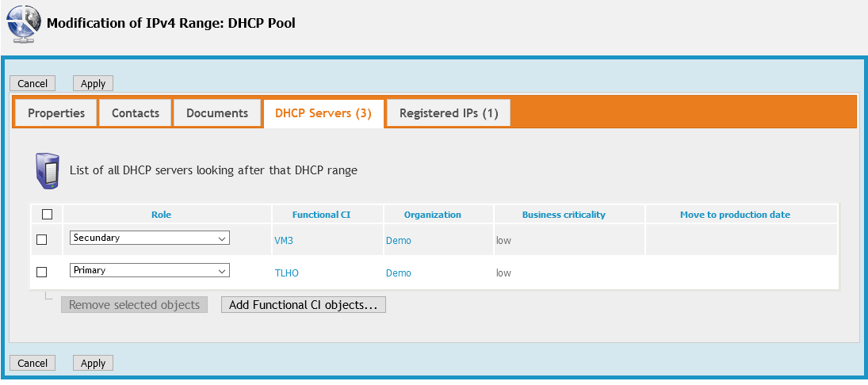Click the DHCP server icon
This screenshot has height=385, width=868.
pos(47,170)
